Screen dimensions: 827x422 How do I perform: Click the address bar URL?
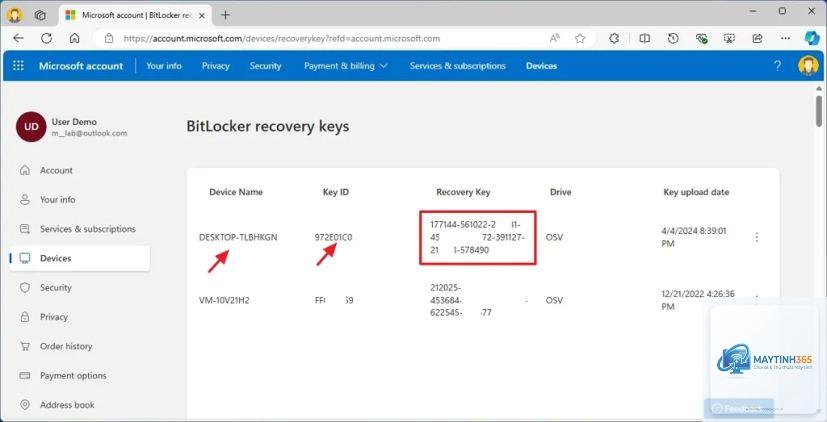[282, 38]
